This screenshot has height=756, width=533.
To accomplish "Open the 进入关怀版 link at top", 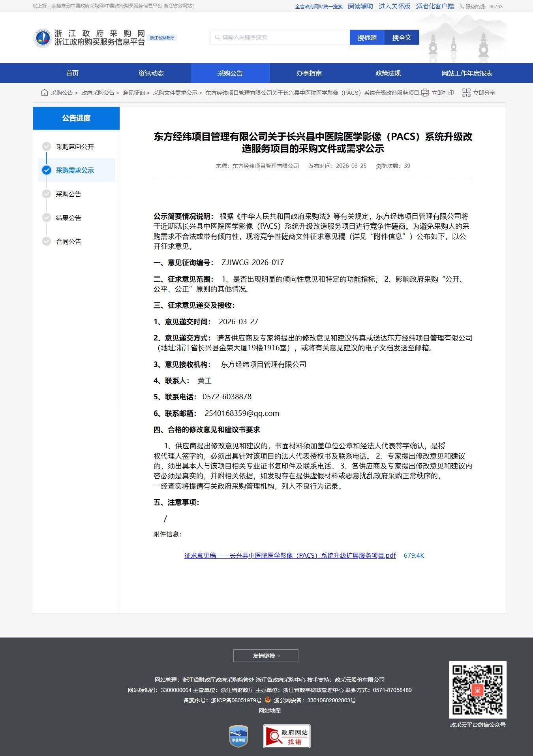I will [394, 6].
